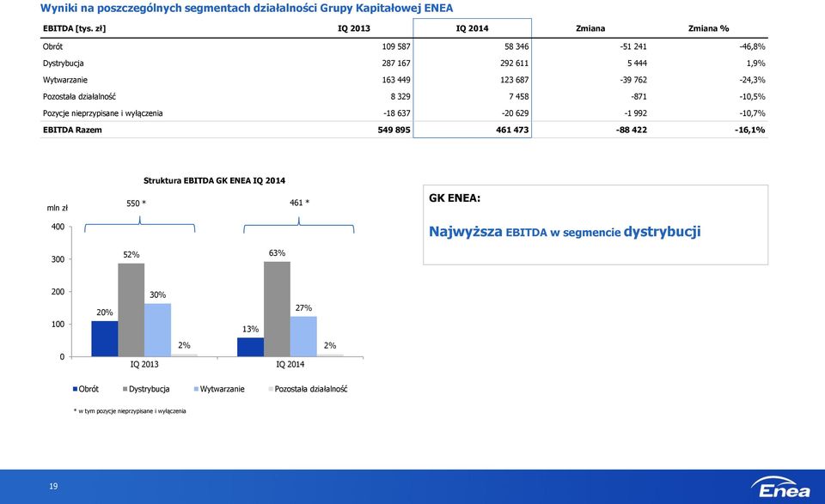Select the 'EBITDA Razem' row label
Viewport: 825px width, 504px height.
tap(72, 130)
